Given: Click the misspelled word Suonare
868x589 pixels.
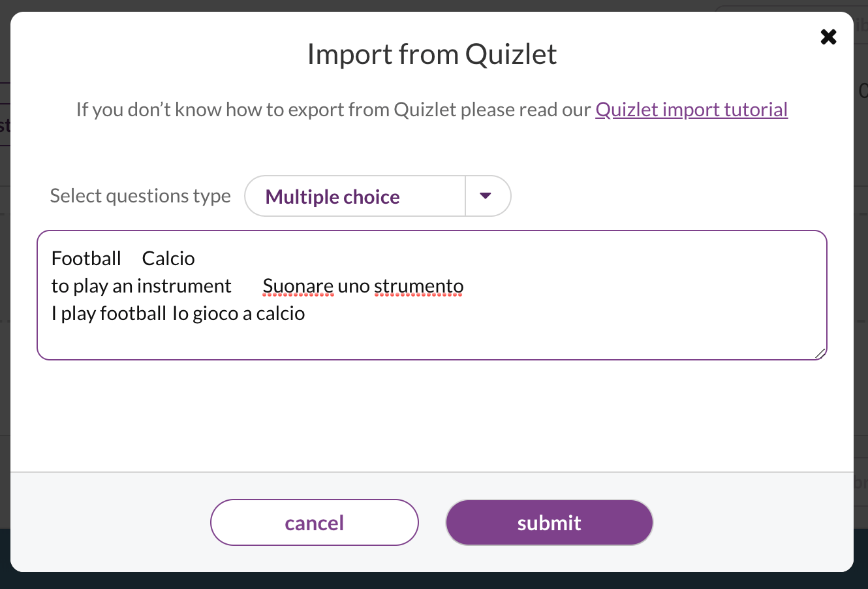Looking at the screenshot, I should [298, 285].
